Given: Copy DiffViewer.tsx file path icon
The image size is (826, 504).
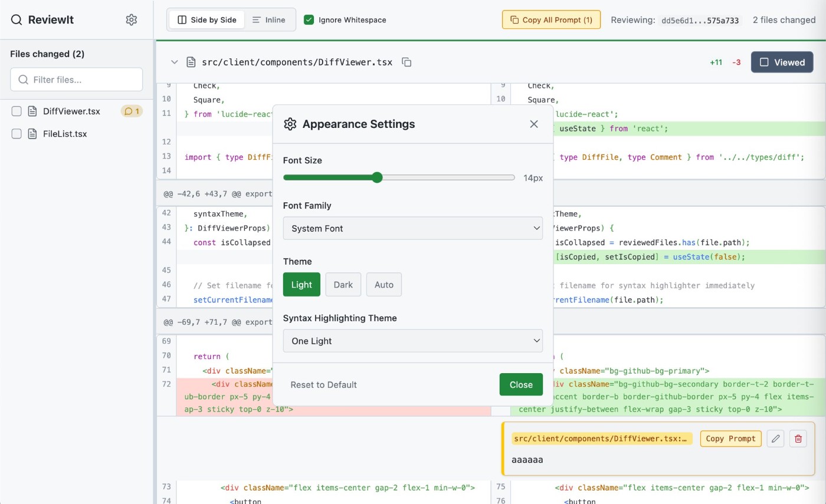Looking at the screenshot, I should (x=407, y=62).
